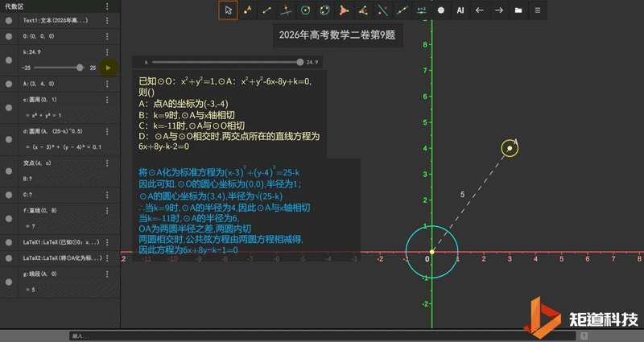The height and width of the screenshot is (342, 644).
Task: Click the help icon in the input bar
Action: 584,336
